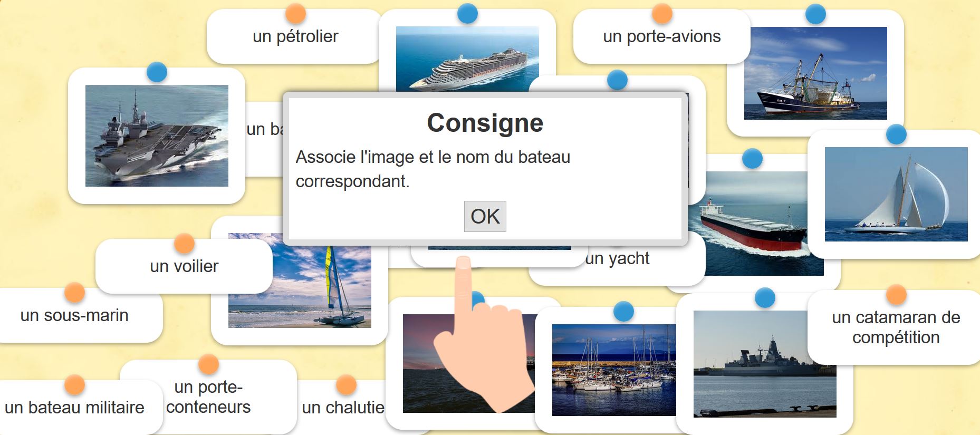Image resolution: width=980 pixels, height=435 pixels.
Task: Click the aircraft carrier photo card
Action: click(x=157, y=136)
